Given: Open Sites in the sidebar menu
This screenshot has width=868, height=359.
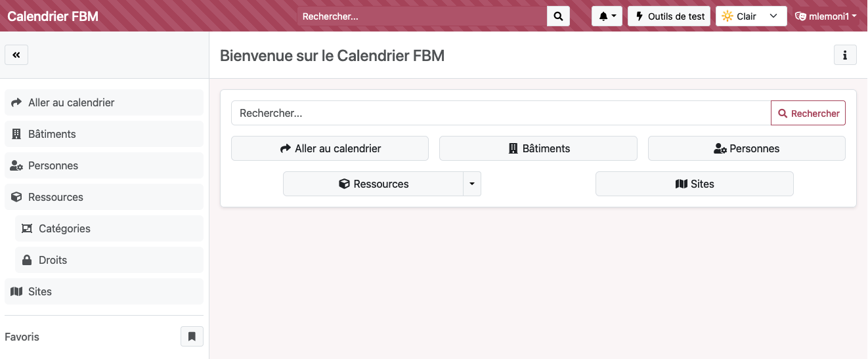Looking at the screenshot, I should pos(104,291).
